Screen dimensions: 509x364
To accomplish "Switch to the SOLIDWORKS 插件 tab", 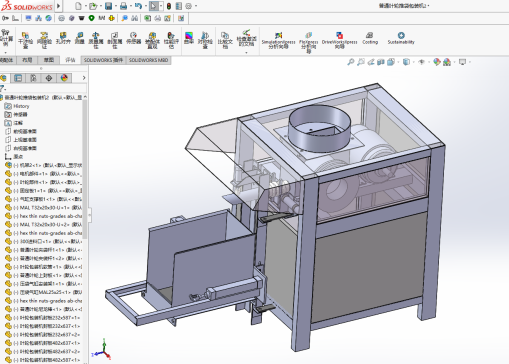I will [103, 60].
